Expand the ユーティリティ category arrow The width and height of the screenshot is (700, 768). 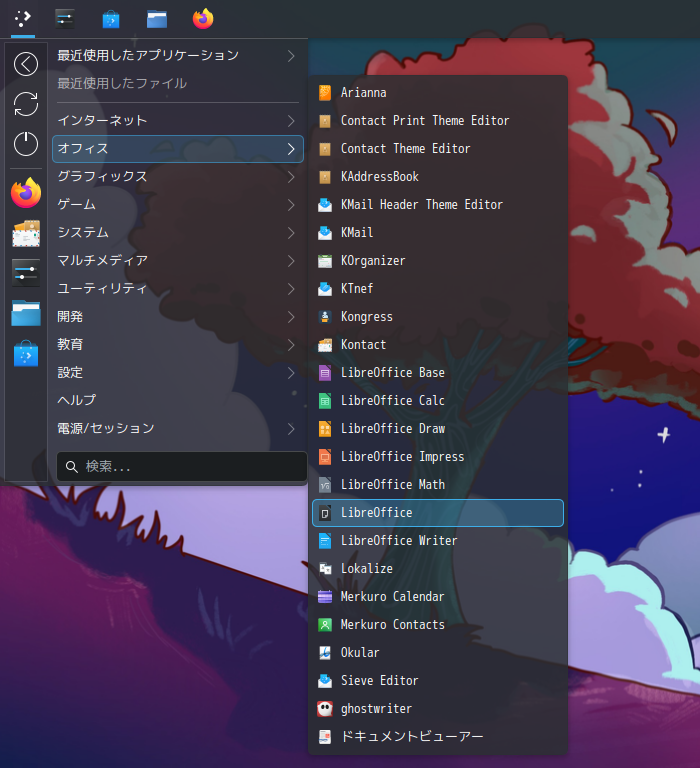click(291, 288)
